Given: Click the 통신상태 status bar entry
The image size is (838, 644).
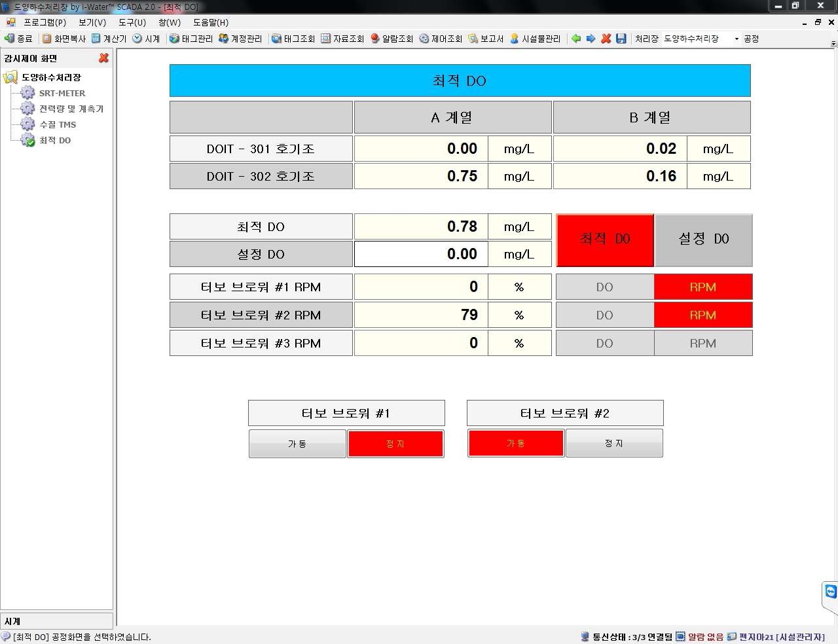Looking at the screenshot, I should (x=627, y=637).
